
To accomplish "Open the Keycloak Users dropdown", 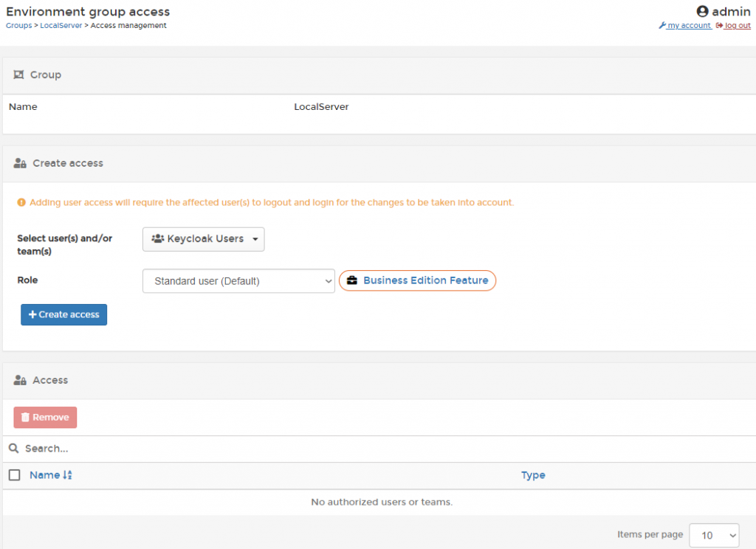I will click(x=204, y=239).
